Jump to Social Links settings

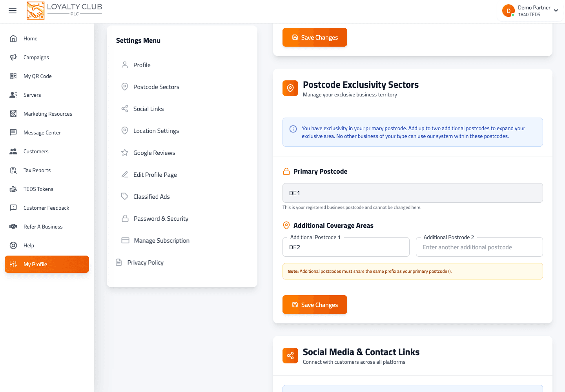coord(182,109)
